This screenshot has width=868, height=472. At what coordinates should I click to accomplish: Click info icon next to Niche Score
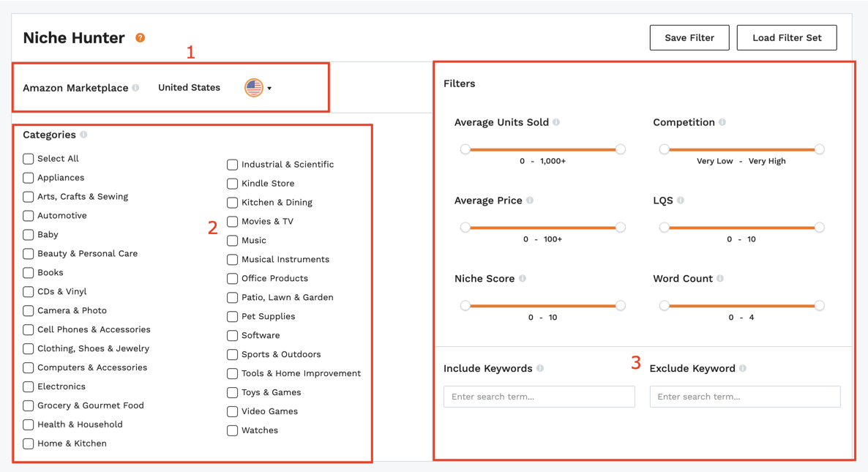click(522, 278)
